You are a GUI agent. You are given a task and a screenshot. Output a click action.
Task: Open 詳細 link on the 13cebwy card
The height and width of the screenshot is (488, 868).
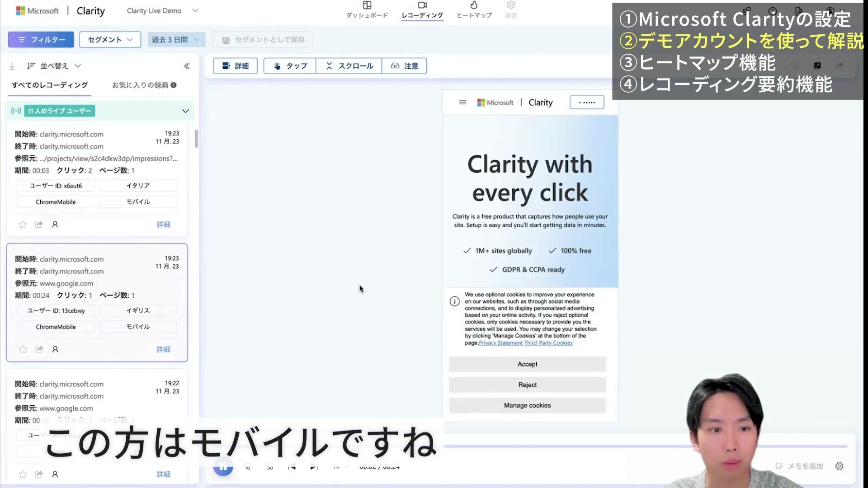click(164, 349)
